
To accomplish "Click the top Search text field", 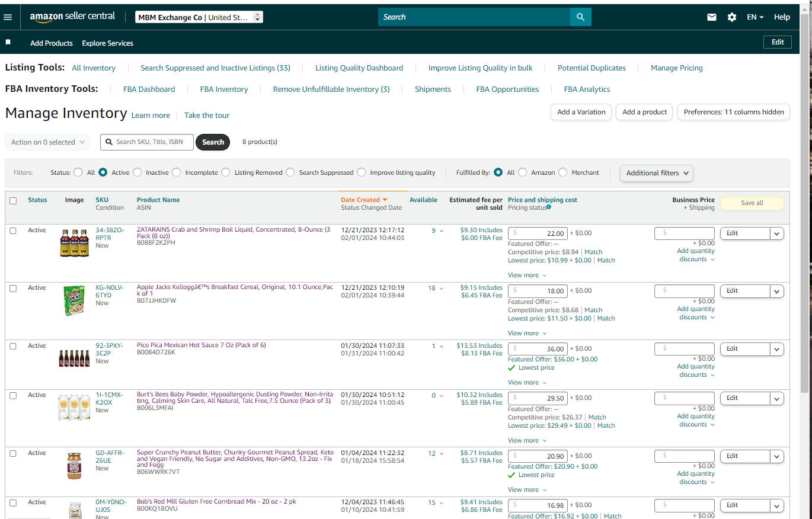I will pos(474,17).
